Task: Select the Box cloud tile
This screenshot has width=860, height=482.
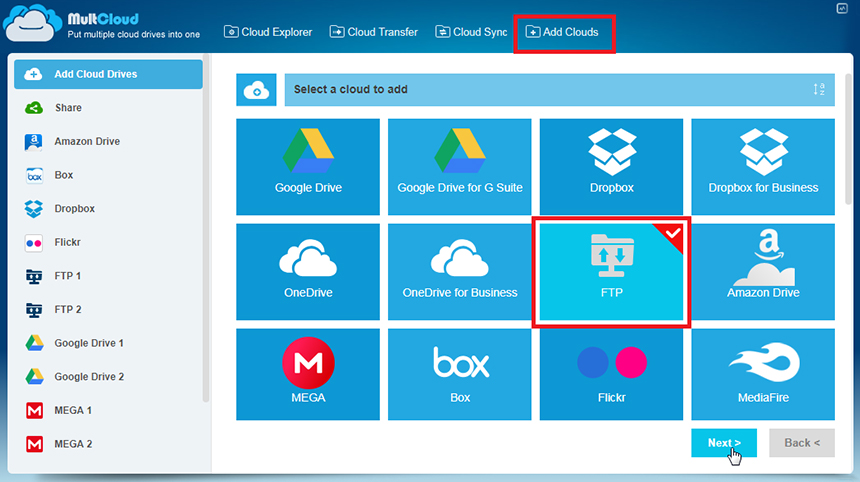Action: click(x=460, y=375)
